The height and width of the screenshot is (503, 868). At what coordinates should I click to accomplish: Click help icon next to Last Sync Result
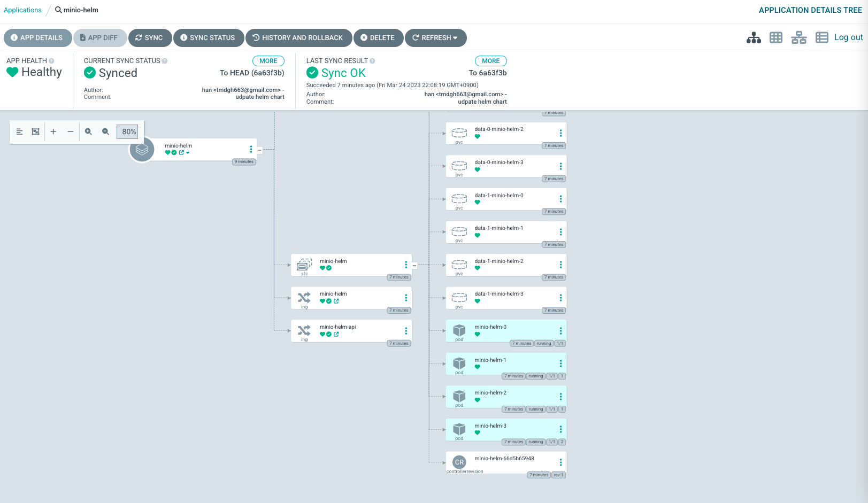tap(372, 61)
